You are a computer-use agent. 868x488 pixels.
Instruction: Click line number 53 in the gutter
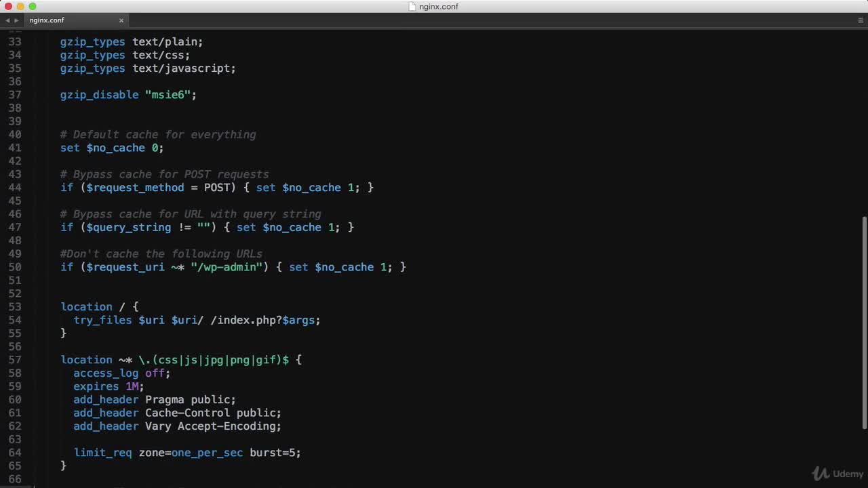(14, 307)
